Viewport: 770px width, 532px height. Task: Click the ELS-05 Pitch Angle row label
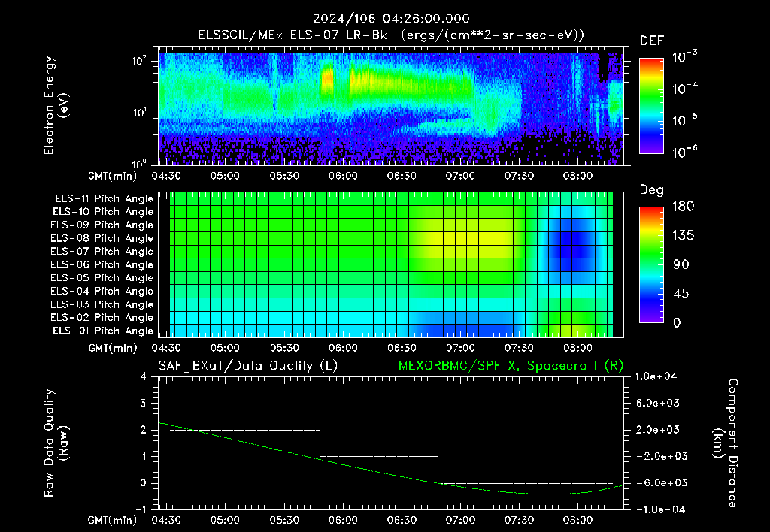coord(102,278)
